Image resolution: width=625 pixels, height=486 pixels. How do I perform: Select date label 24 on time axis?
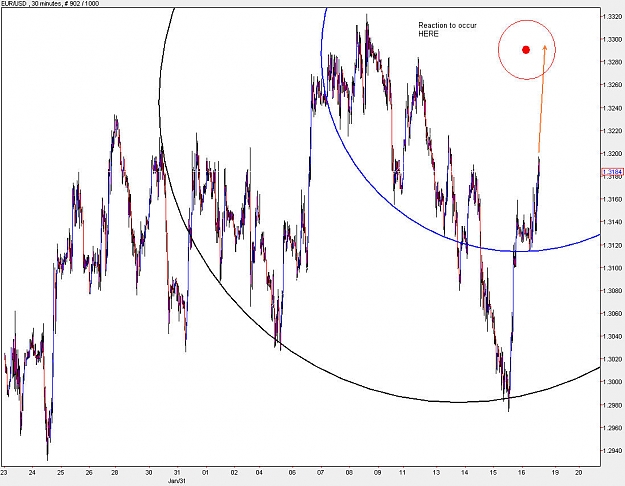click(32, 473)
